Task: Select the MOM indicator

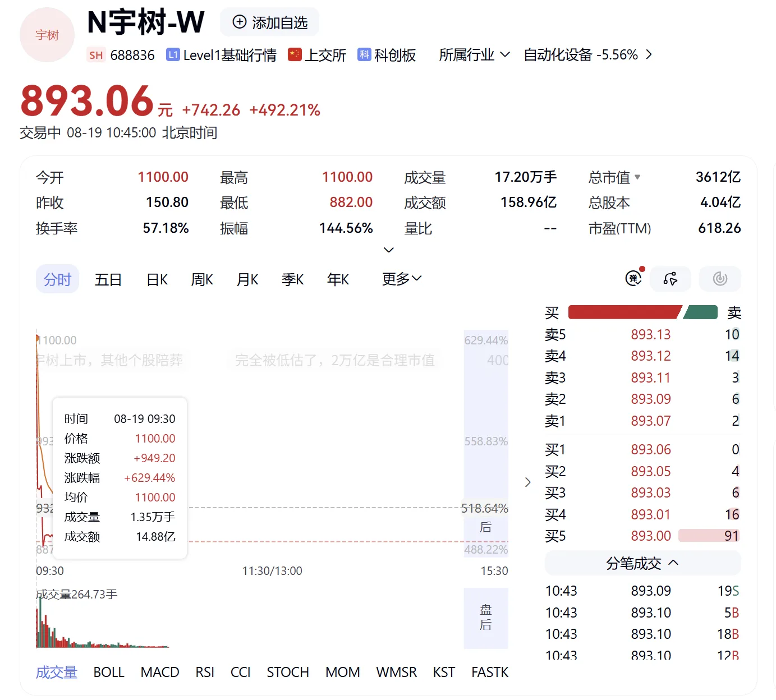Action: click(343, 672)
